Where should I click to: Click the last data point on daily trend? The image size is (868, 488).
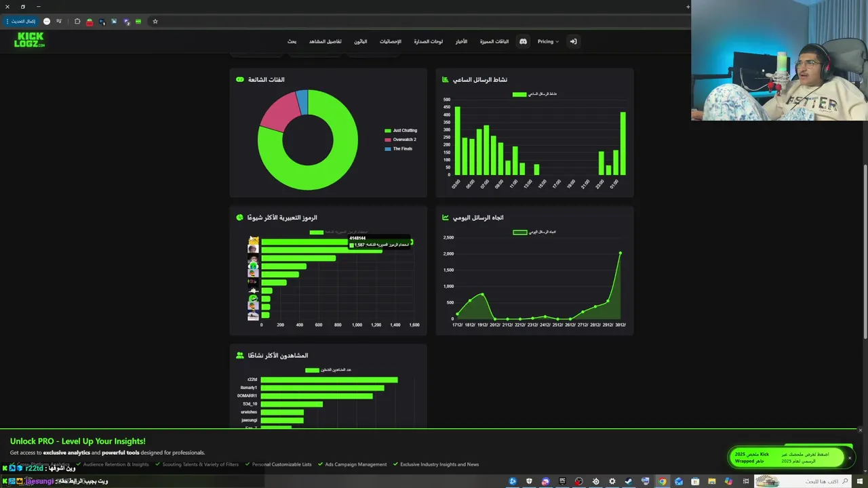(620, 253)
